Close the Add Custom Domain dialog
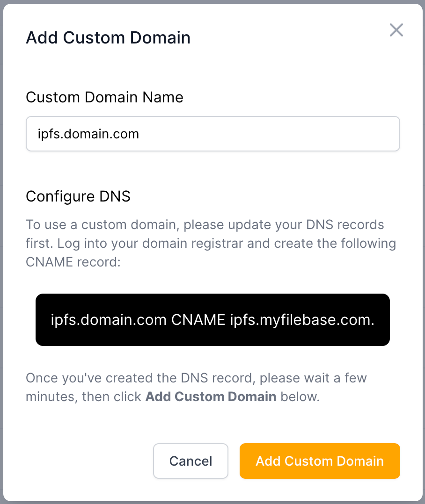The image size is (425, 504). click(x=396, y=30)
